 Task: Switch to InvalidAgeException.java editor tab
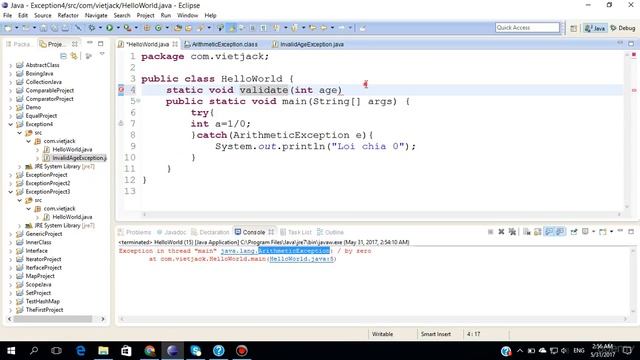pos(308,44)
